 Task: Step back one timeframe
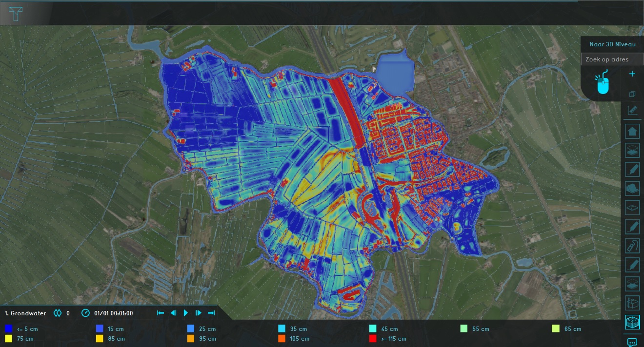[173, 313]
